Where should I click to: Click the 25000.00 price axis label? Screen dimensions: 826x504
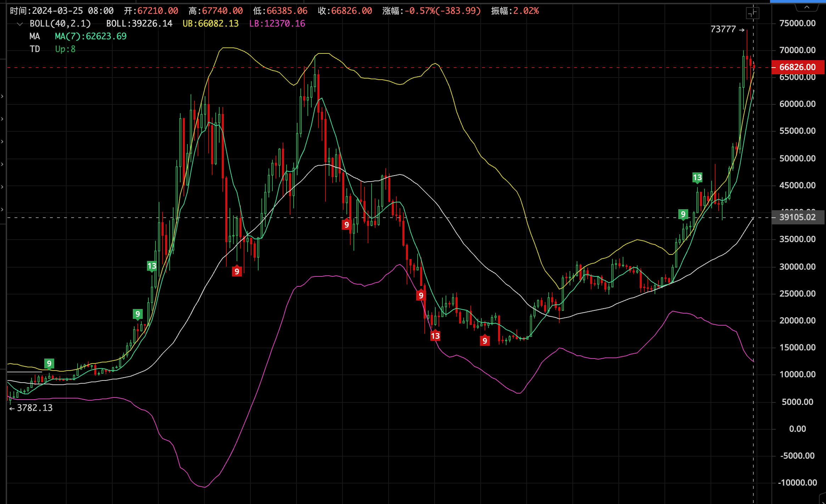[x=797, y=294]
